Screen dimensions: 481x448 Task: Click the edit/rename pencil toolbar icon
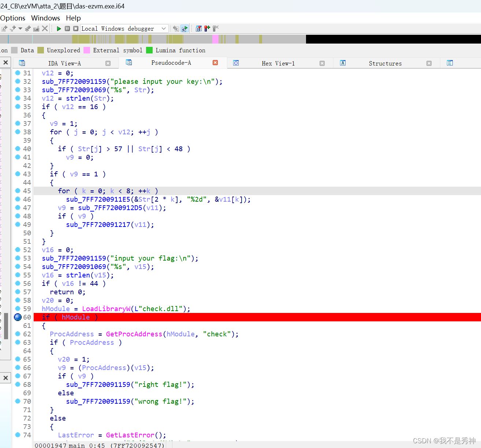[x=36, y=29]
